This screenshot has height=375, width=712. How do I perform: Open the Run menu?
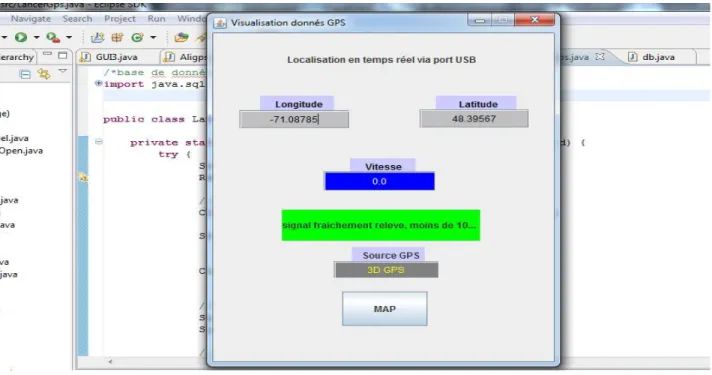156,19
